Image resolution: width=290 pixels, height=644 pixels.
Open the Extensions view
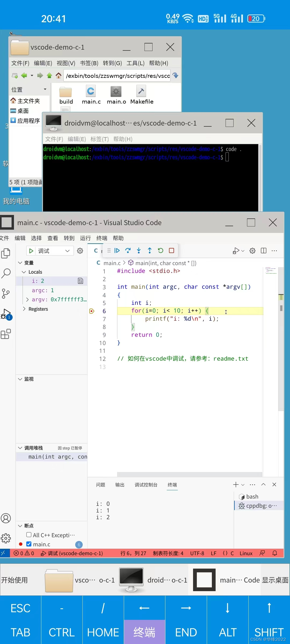[6, 334]
